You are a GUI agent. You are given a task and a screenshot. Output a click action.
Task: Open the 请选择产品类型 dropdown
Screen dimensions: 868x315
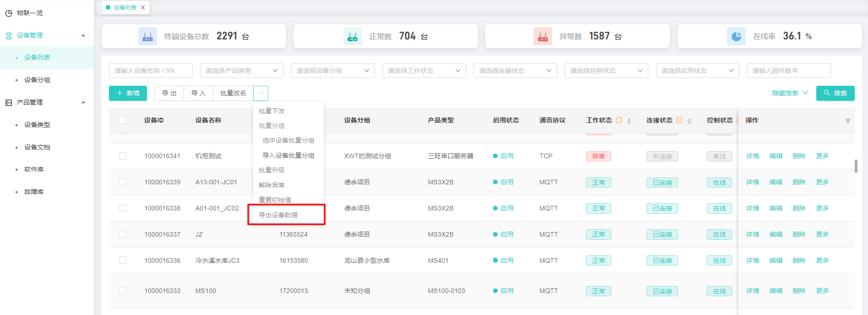[x=241, y=71]
